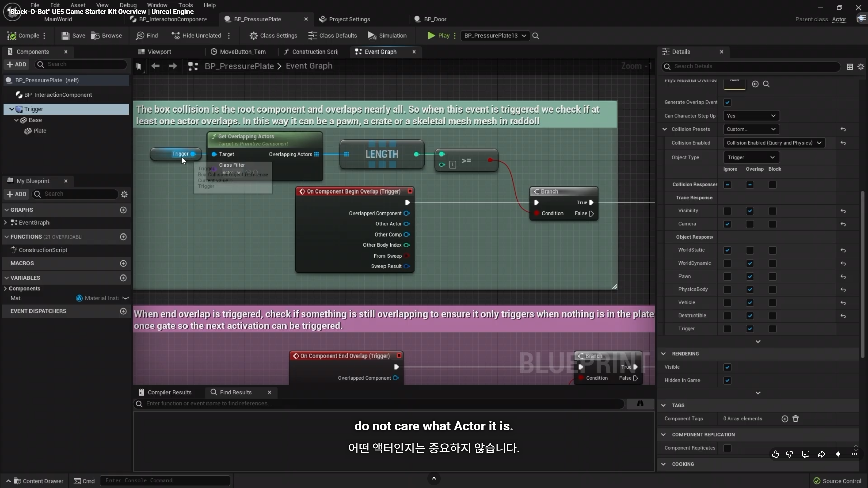Open Find in blueprint
Image resolution: width=868 pixels, height=488 pixels.
click(147, 36)
